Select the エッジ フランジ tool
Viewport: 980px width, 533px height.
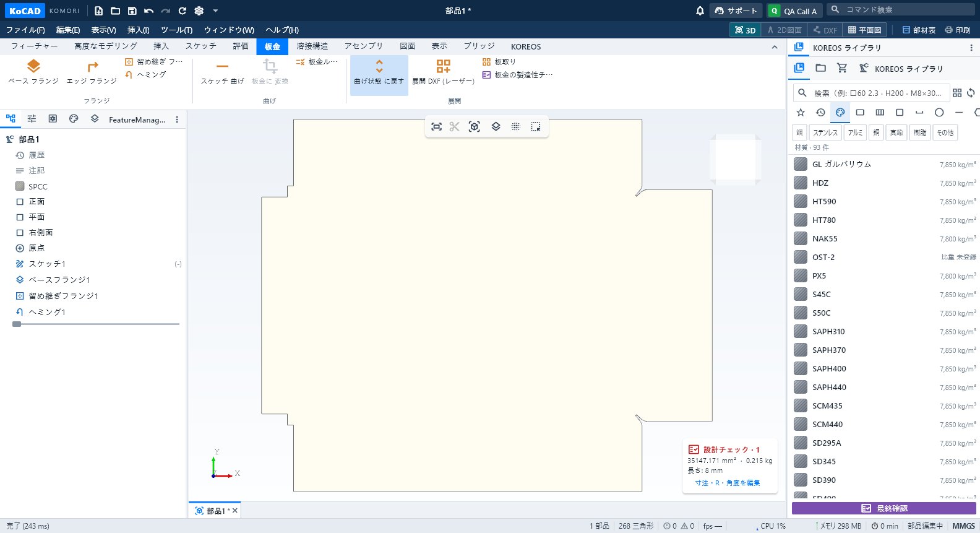[92, 72]
